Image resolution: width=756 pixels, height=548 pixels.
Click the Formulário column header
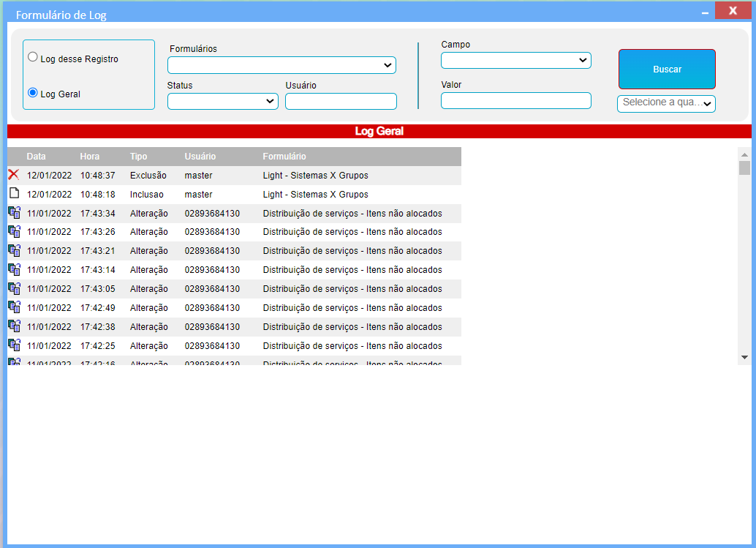(x=284, y=157)
